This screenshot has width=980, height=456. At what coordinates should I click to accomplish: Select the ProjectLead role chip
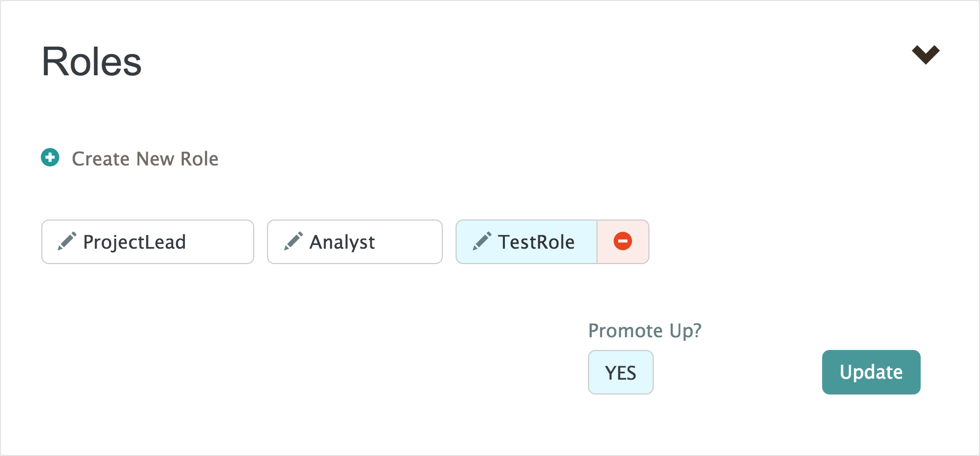(x=147, y=242)
